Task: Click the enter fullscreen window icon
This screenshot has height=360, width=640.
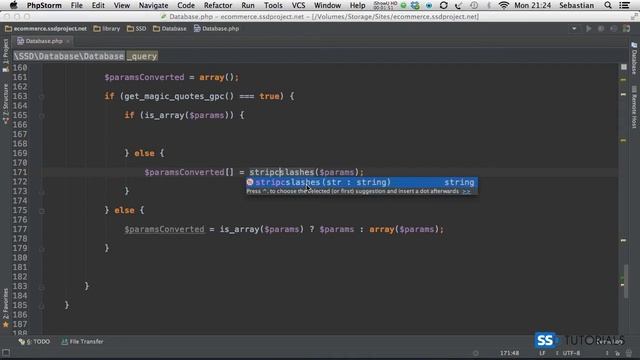Action: click(x=634, y=17)
